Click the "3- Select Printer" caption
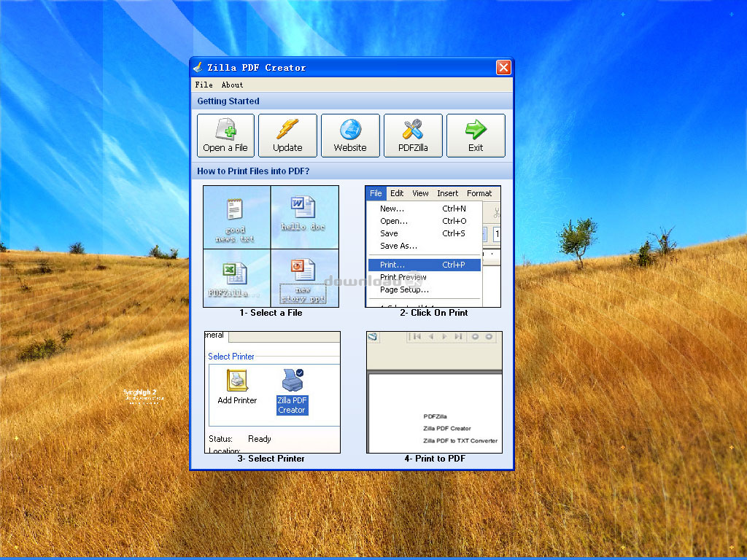This screenshot has height=560, width=747. pyautogui.click(x=271, y=459)
